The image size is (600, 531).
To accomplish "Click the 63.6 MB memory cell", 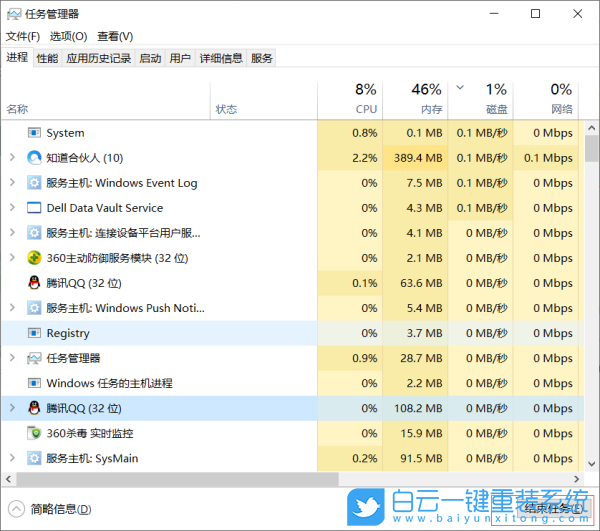I will click(415, 283).
